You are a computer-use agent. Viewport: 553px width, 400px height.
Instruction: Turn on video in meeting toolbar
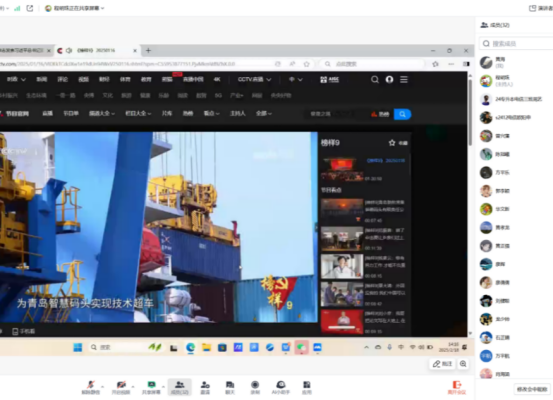coord(121,387)
